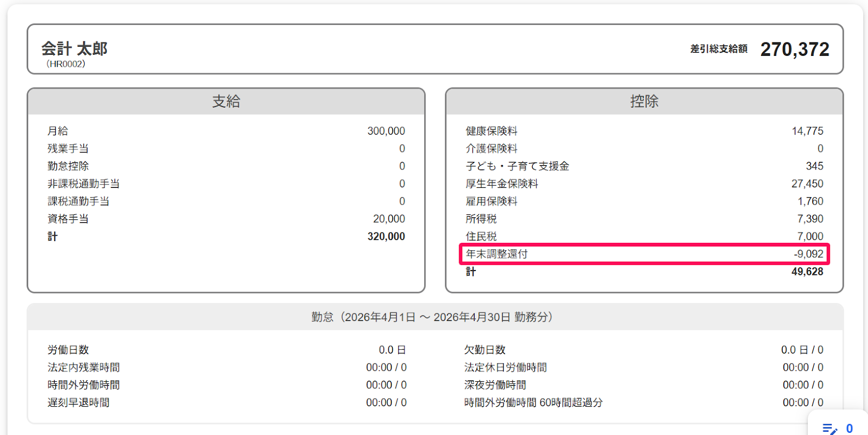Click payment total 320,000
This screenshot has height=435, width=868.
tap(386, 236)
